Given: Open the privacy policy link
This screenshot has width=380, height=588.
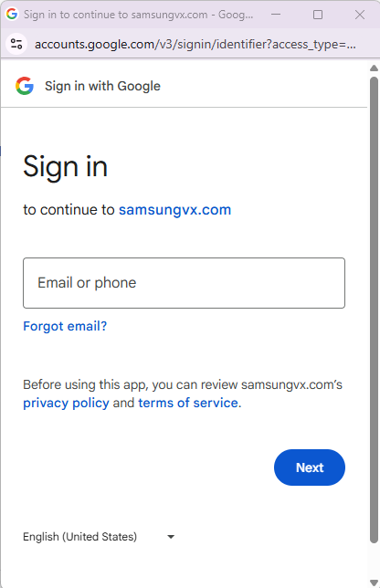Looking at the screenshot, I should point(66,403).
